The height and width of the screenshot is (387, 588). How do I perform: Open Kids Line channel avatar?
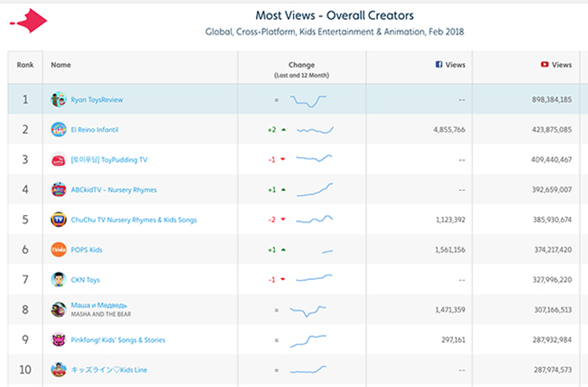[59, 370]
